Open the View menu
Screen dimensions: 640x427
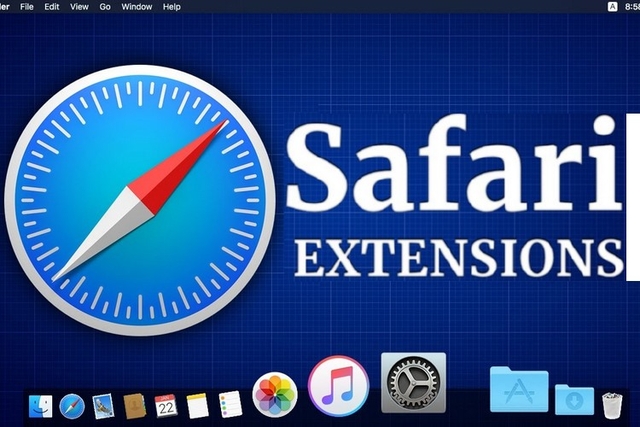click(79, 7)
